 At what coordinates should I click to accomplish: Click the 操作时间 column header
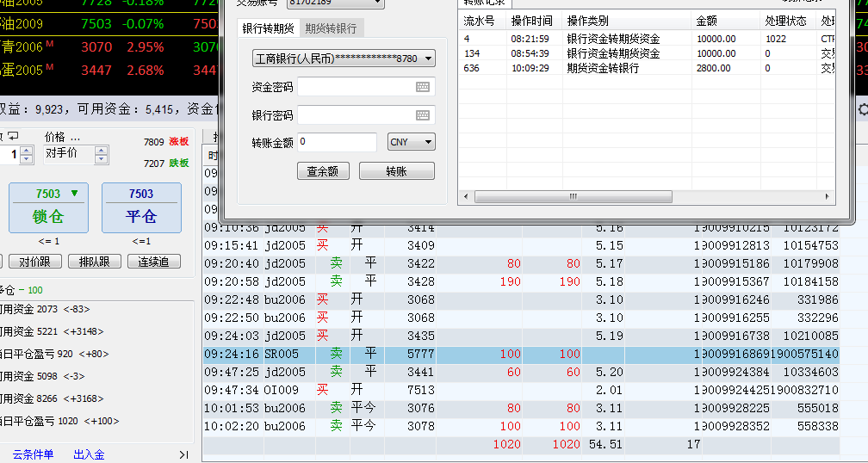click(x=534, y=21)
